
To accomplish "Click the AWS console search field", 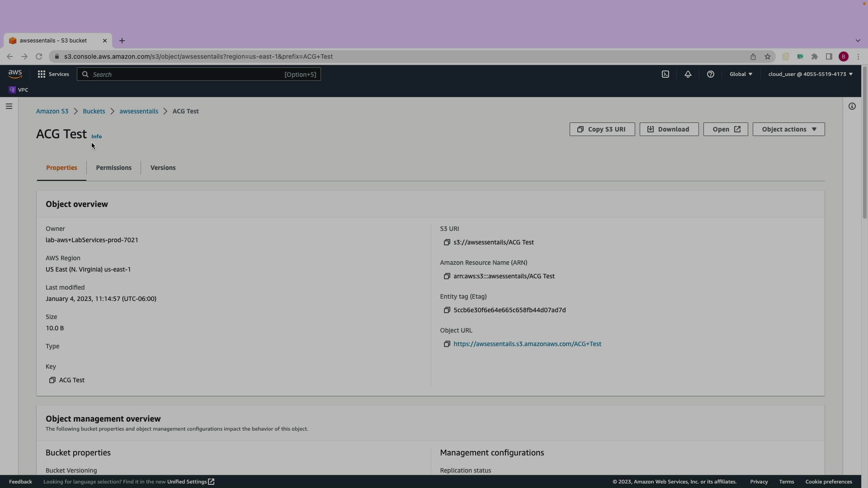I will (199, 74).
